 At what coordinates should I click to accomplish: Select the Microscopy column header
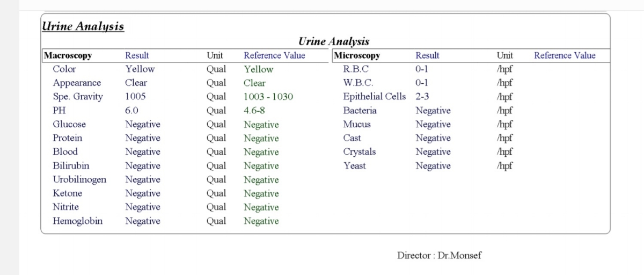pyautogui.click(x=357, y=55)
